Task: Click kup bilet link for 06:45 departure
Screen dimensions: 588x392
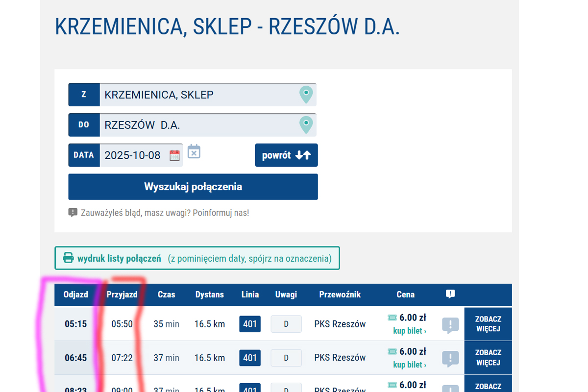Action: [409, 365]
